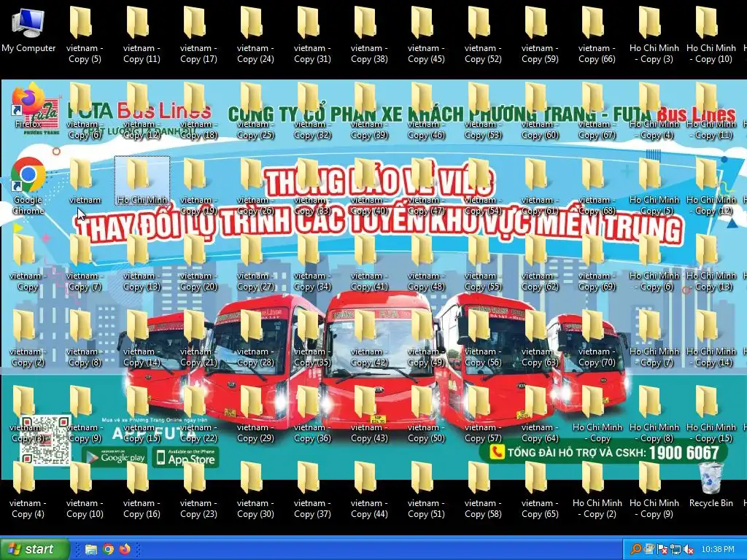
Task: Select folder 'vietnam - Copy (56)'
Action: point(483,338)
